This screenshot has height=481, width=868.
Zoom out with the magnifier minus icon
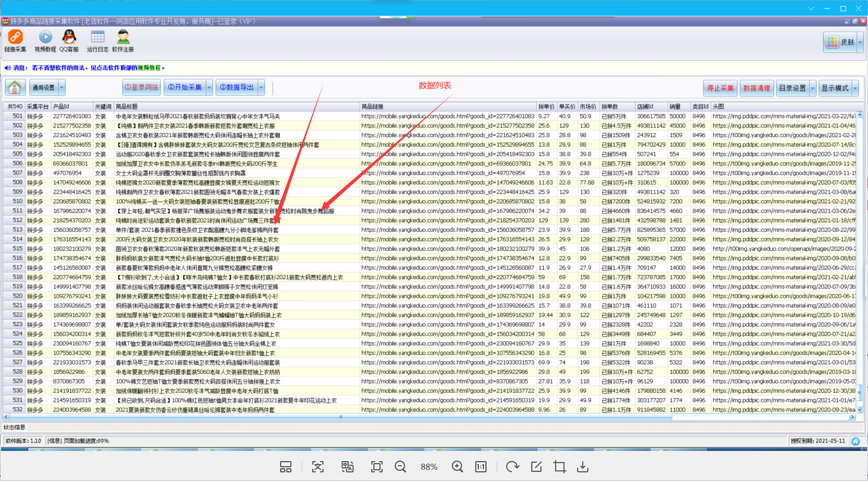coord(400,467)
